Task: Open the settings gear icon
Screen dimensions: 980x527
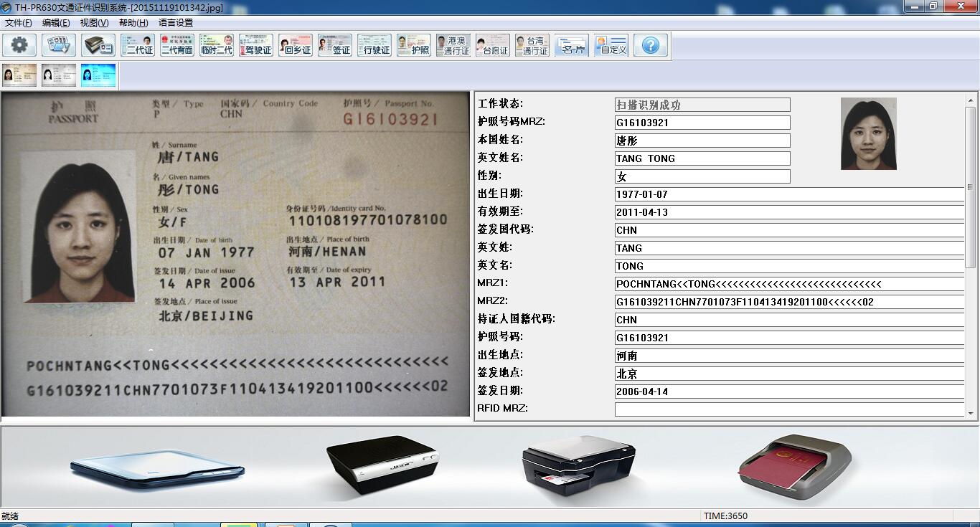Action: pyautogui.click(x=19, y=44)
